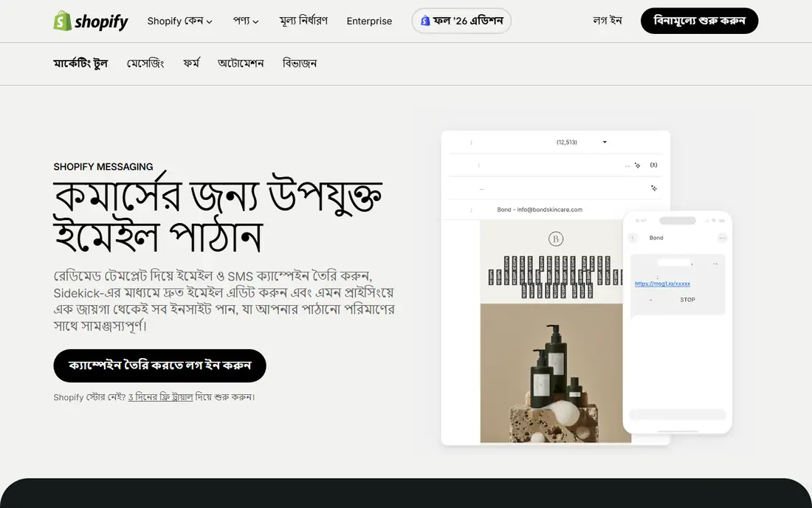Switch to the 'মেসেজিং' tab
Viewport: 812px width, 508px height.
[x=145, y=63]
